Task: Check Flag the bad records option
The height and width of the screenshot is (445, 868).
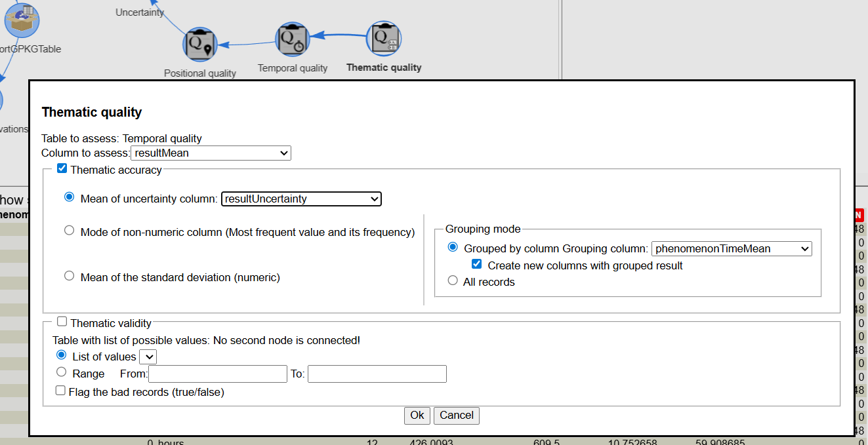Action: (x=60, y=391)
